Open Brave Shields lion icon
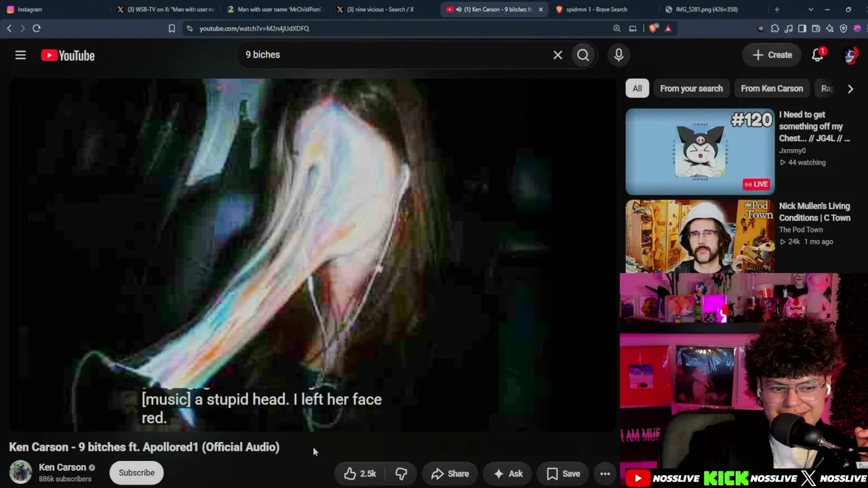 coord(653,28)
